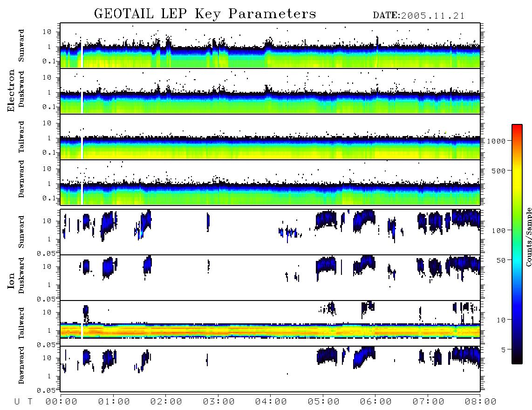Image resolution: width=532 pixels, height=410 pixels.
Task: Click the Dawnward label of the Ion group
Action: [21, 365]
